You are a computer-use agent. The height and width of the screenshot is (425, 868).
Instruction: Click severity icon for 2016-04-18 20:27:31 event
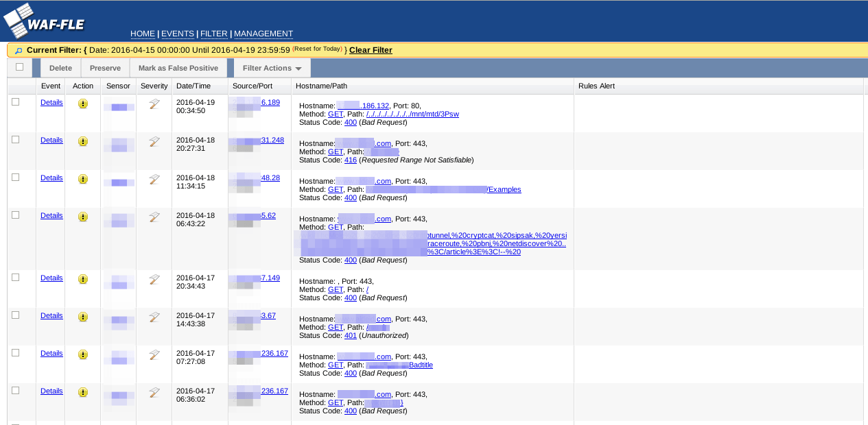154,141
